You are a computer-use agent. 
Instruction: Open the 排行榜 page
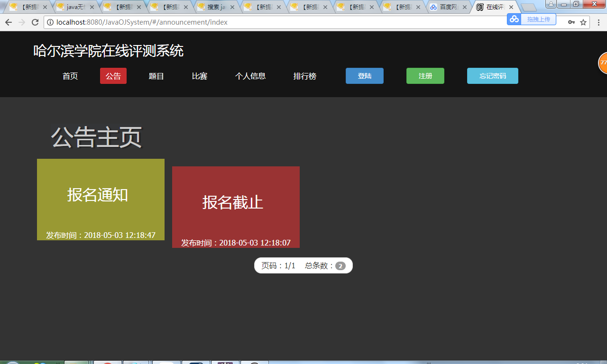point(305,76)
